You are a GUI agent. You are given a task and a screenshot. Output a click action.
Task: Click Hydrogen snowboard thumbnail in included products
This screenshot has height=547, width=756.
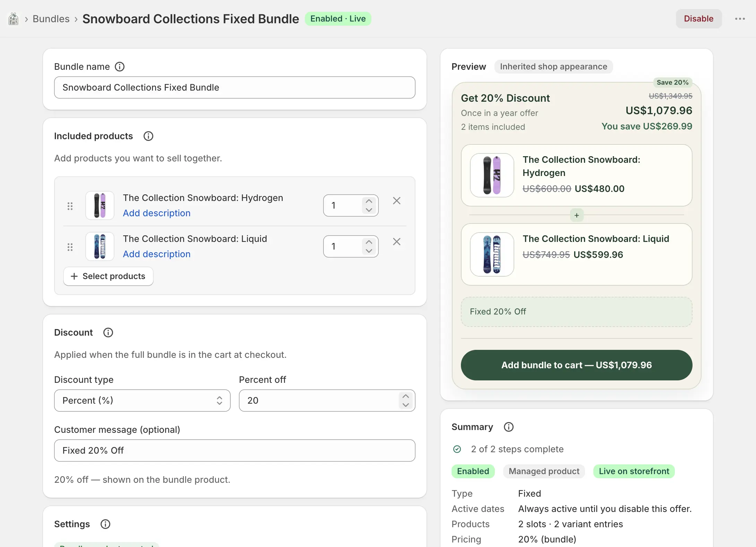tap(100, 205)
